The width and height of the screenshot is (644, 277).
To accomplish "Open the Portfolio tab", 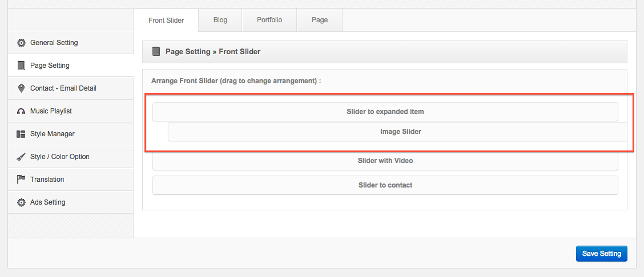I will coord(269,20).
